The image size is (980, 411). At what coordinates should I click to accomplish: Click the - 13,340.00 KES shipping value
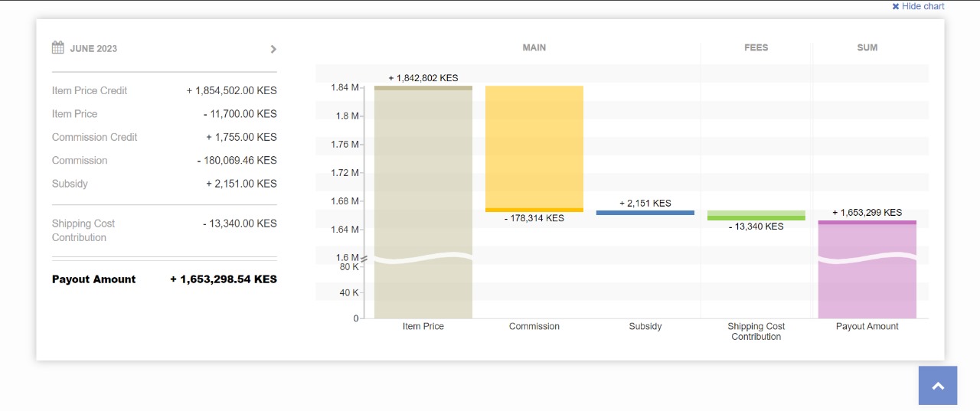point(240,223)
